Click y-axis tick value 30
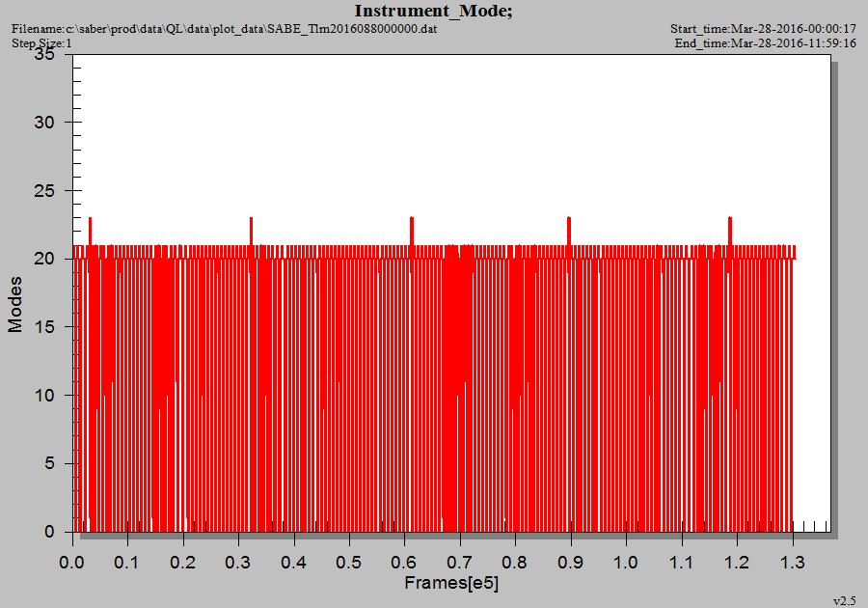868x608 pixels. (x=44, y=122)
